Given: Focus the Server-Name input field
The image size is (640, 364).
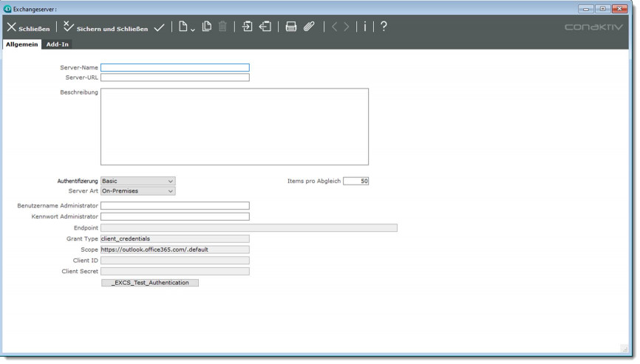Looking at the screenshot, I should [174, 67].
